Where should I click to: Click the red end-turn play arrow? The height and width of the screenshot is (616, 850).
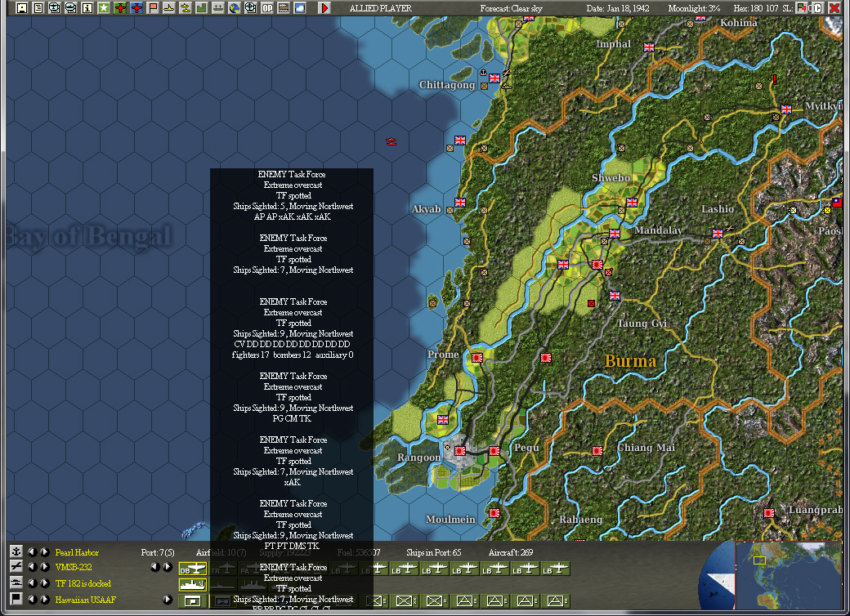click(x=324, y=8)
